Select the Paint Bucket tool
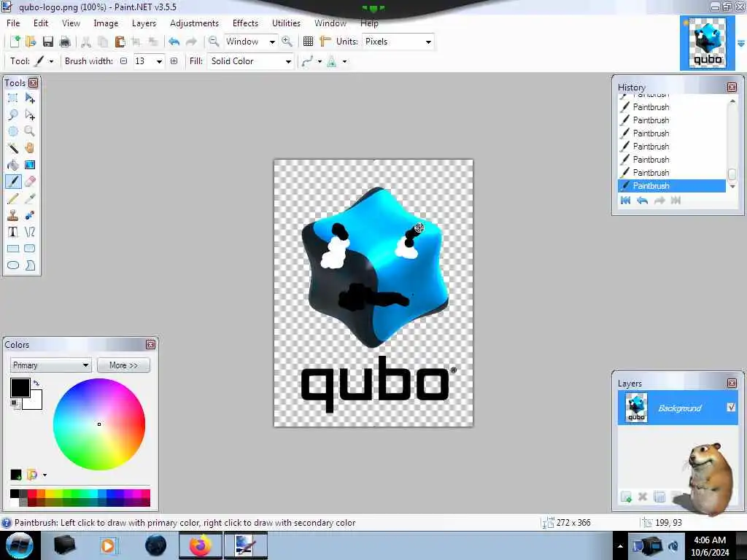The width and height of the screenshot is (747, 560). 13,165
